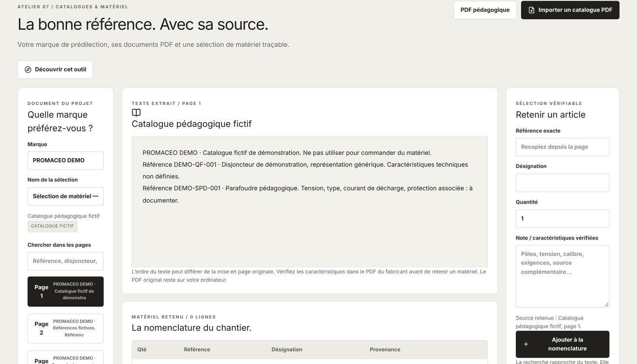Screen dimensions: 637x364
Task: Click the plus icon in Ajouter à la nomenclature
Action: (x=526, y=344)
